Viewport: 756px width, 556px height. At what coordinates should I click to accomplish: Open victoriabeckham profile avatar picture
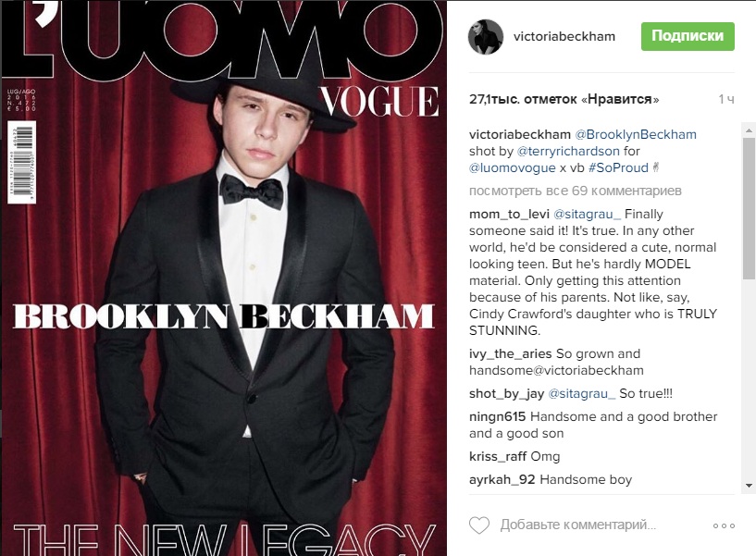(486, 37)
